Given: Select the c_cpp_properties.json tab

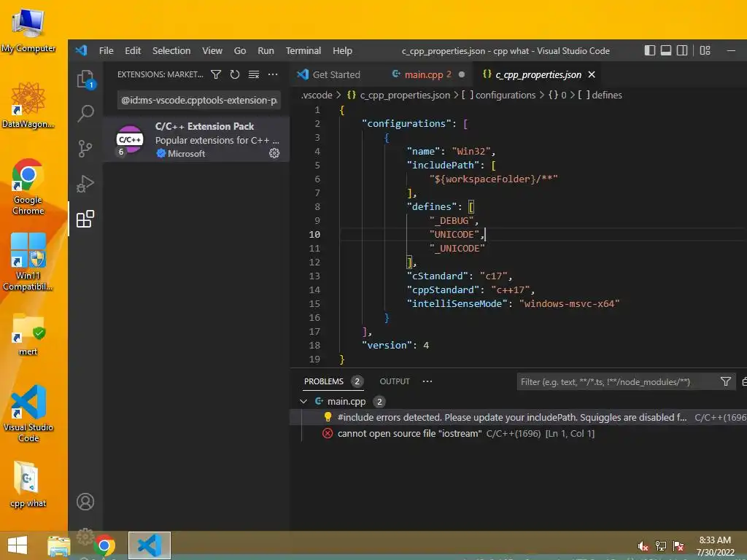Looking at the screenshot, I should tap(538, 74).
